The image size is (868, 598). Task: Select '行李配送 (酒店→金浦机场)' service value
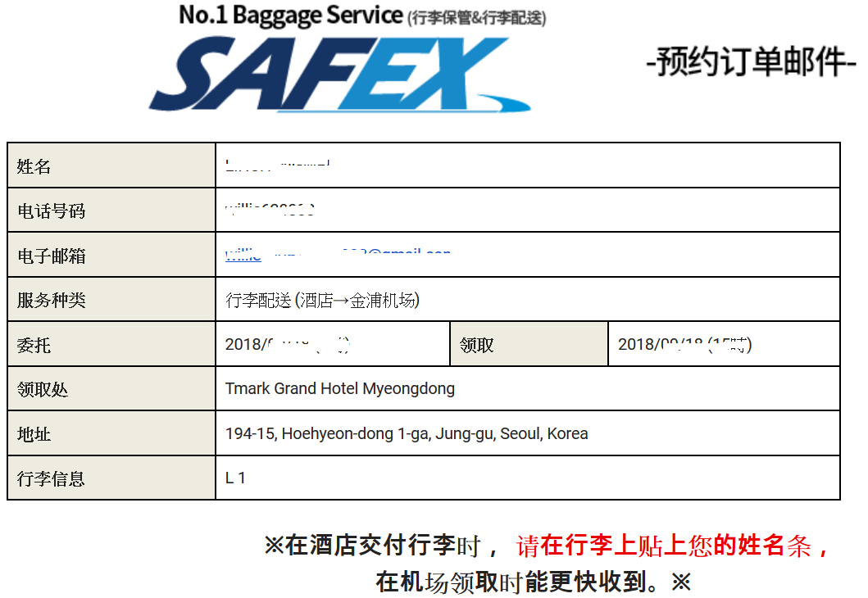pyautogui.click(x=322, y=300)
